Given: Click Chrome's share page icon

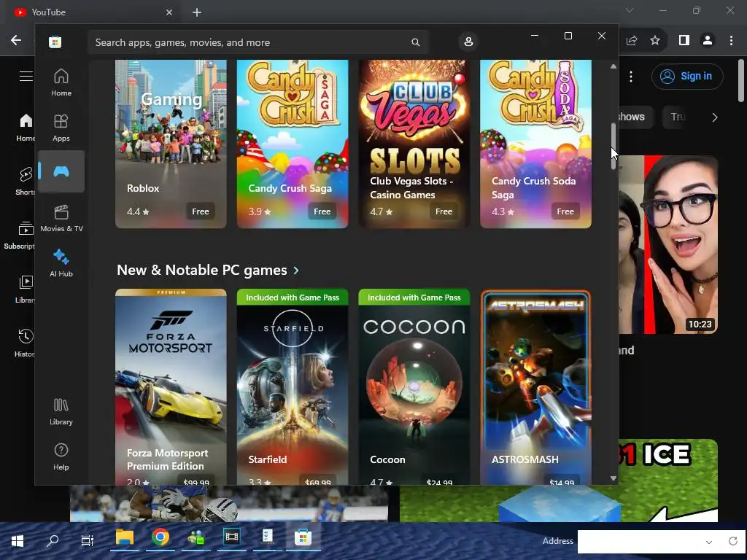Looking at the screenshot, I should [632, 41].
